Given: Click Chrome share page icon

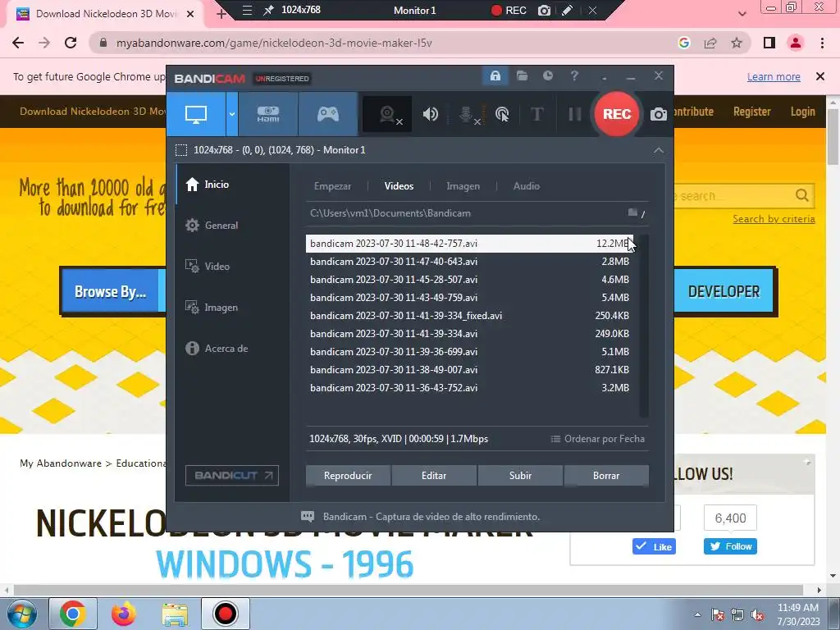Looking at the screenshot, I should [710, 43].
